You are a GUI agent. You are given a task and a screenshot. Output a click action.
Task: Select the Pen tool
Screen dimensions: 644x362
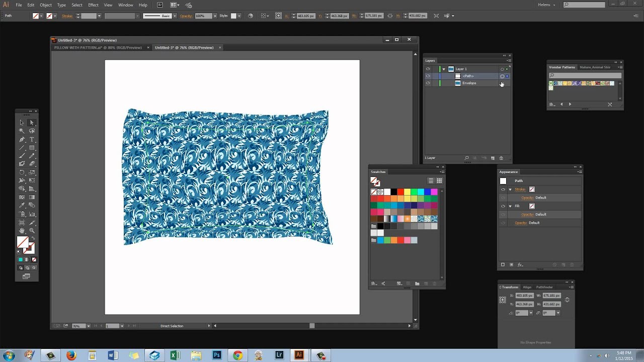[x=22, y=139]
